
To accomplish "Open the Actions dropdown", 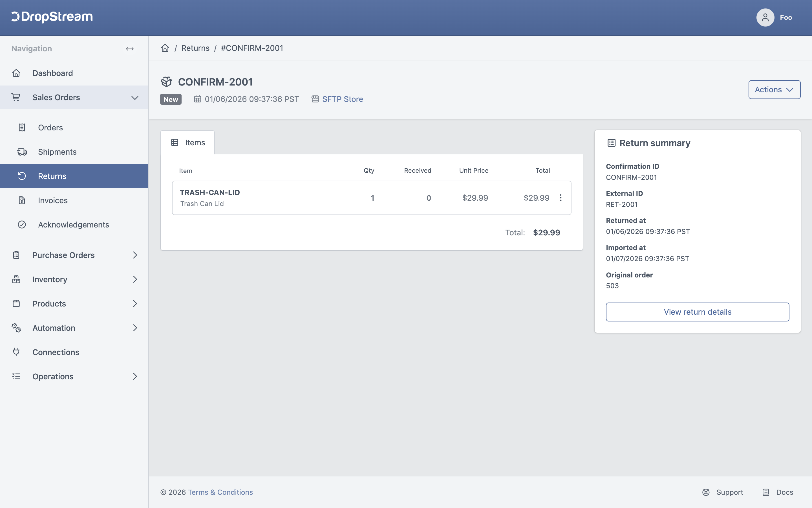I will click(x=775, y=89).
